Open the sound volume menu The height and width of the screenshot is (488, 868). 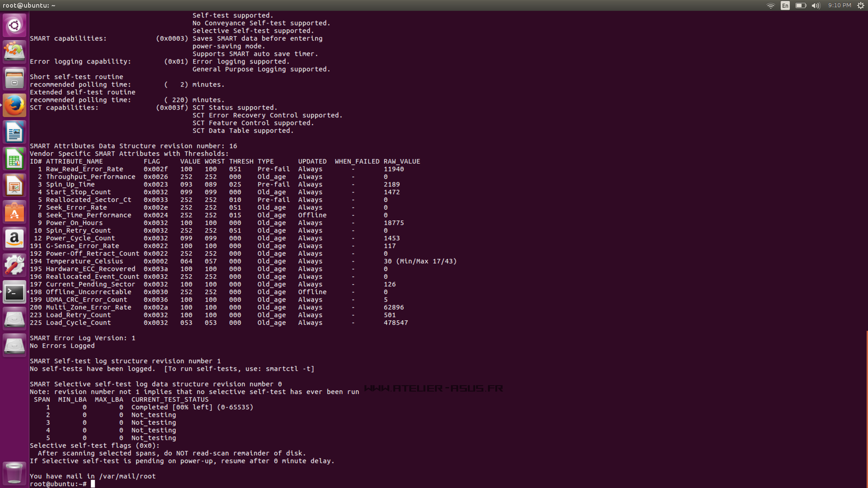tap(815, 5)
